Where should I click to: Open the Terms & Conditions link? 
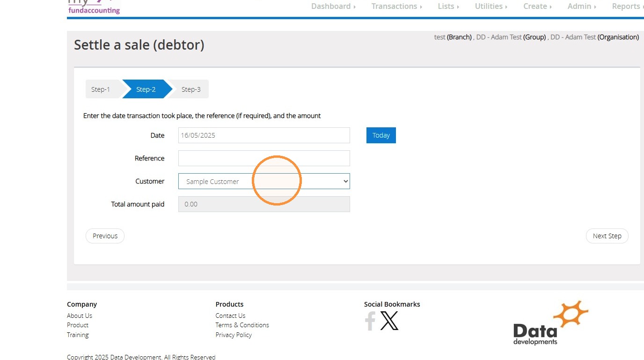coord(242,325)
